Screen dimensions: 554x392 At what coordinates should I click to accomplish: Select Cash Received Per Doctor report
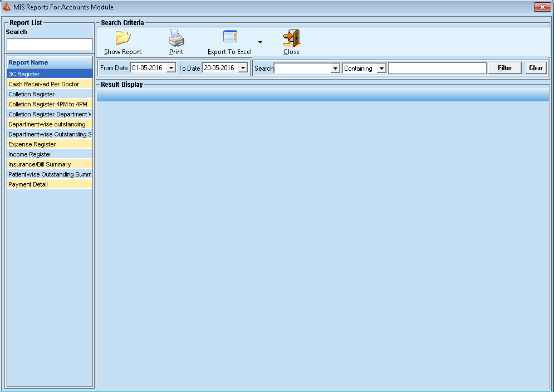click(49, 84)
